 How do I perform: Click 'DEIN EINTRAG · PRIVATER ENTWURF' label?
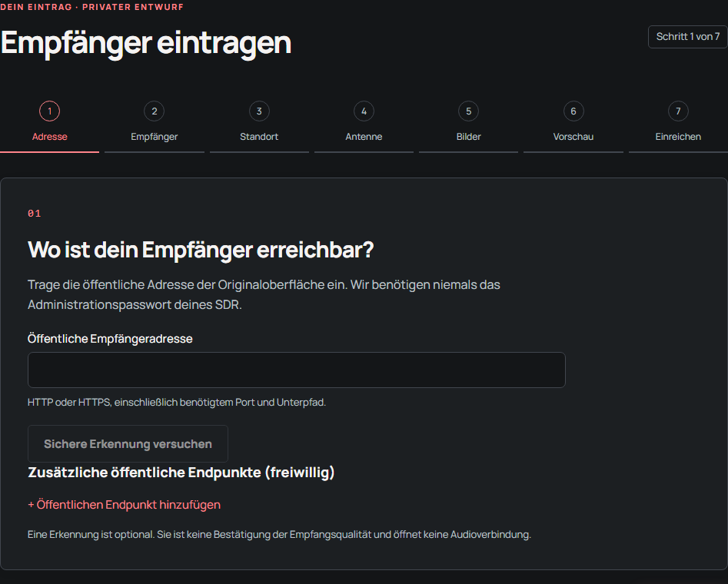pos(92,7)
